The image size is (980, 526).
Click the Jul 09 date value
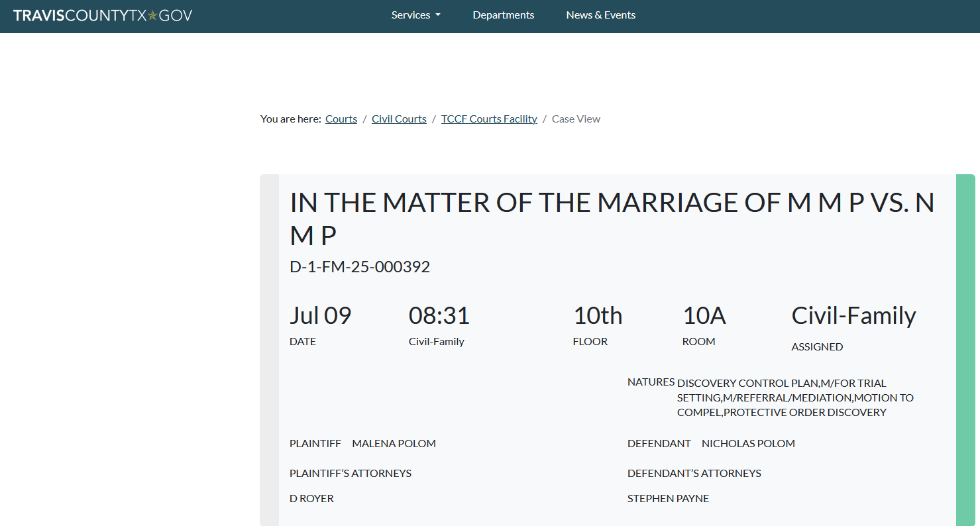321,315
